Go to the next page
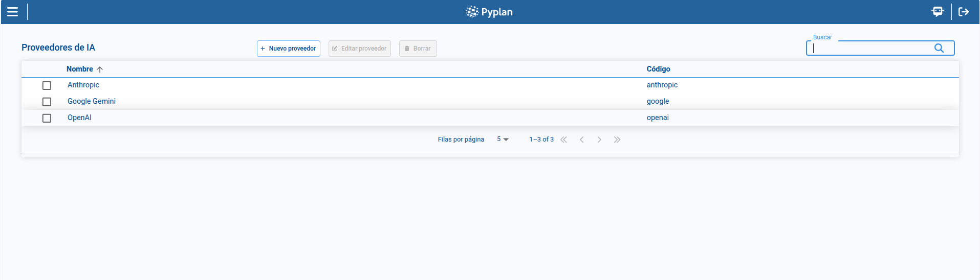The width and height of the screenshot is (980, 280). (x=599, y=139)
